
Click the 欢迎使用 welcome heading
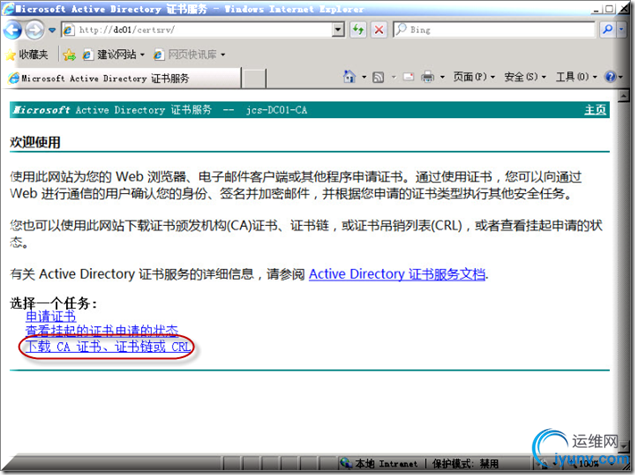[x=35, y=143]
